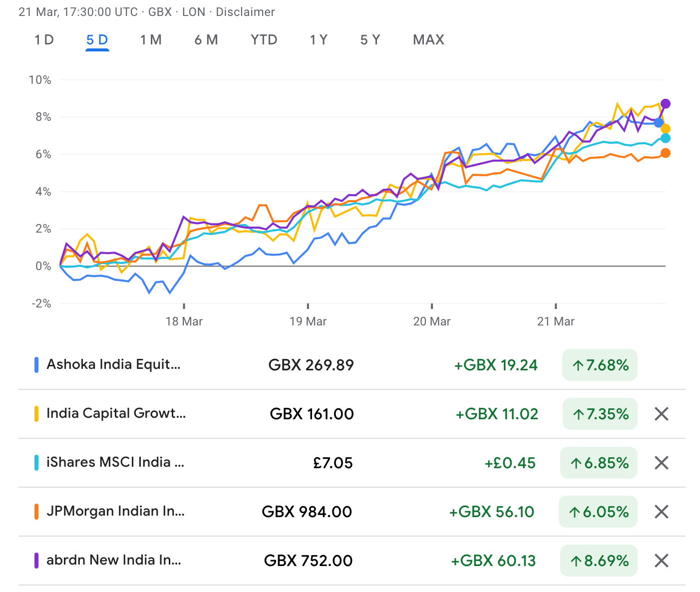Click the +GBX 60.13 change value
The width and height of the screenshot is (700, 592).
point(493,561)
